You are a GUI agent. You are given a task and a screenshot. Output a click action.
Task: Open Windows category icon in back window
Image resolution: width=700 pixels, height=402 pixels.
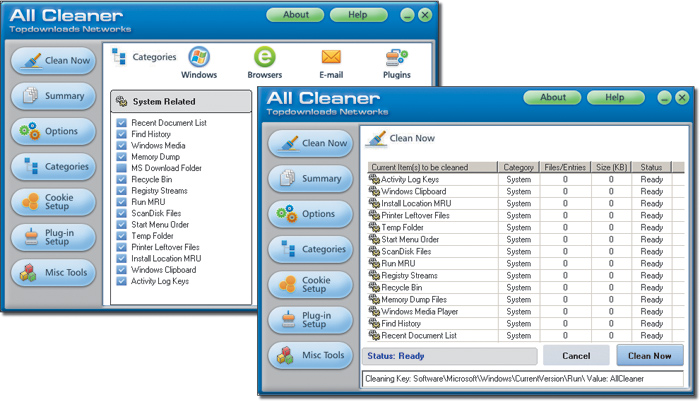click(x=199, y=57)
